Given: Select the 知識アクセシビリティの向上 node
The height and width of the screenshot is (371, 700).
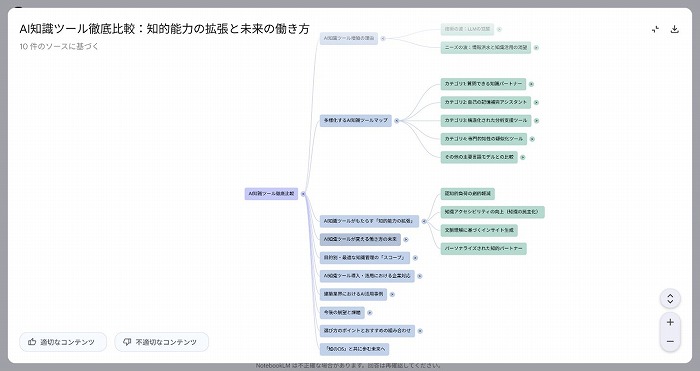Looking at the screenshot, I should pos(492,212).
